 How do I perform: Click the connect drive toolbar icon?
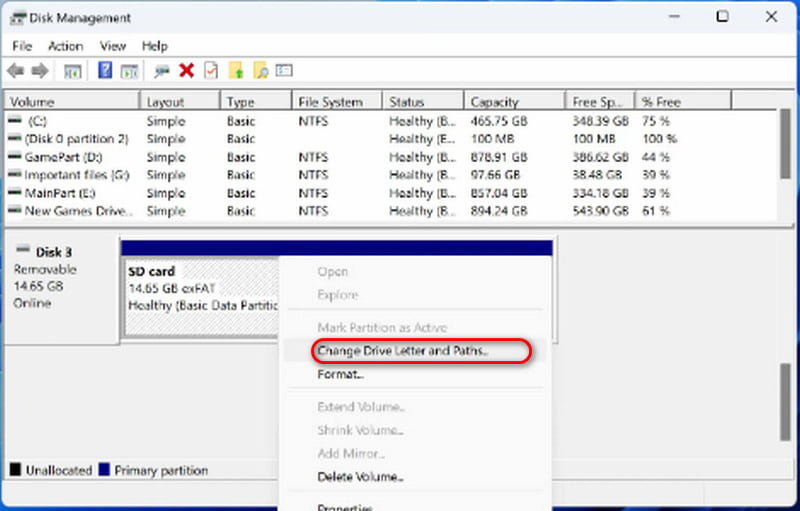pos(160,71)
